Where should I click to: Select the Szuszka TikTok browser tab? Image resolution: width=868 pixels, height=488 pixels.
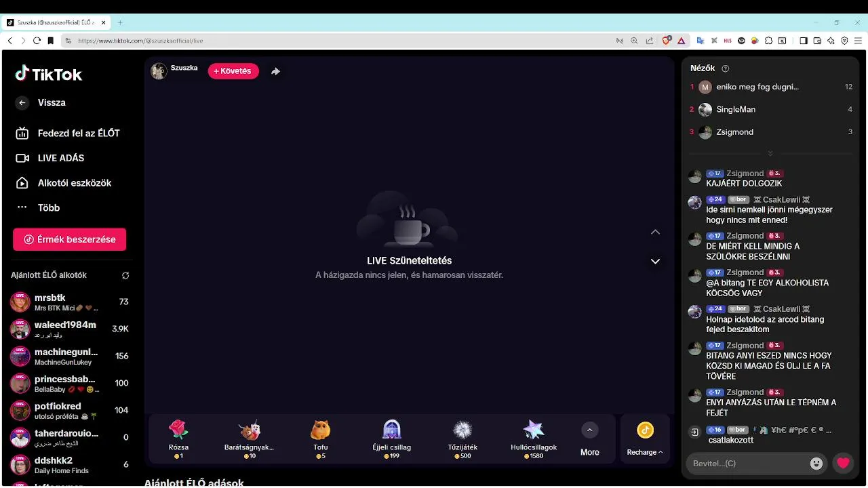tap(57, 22)
